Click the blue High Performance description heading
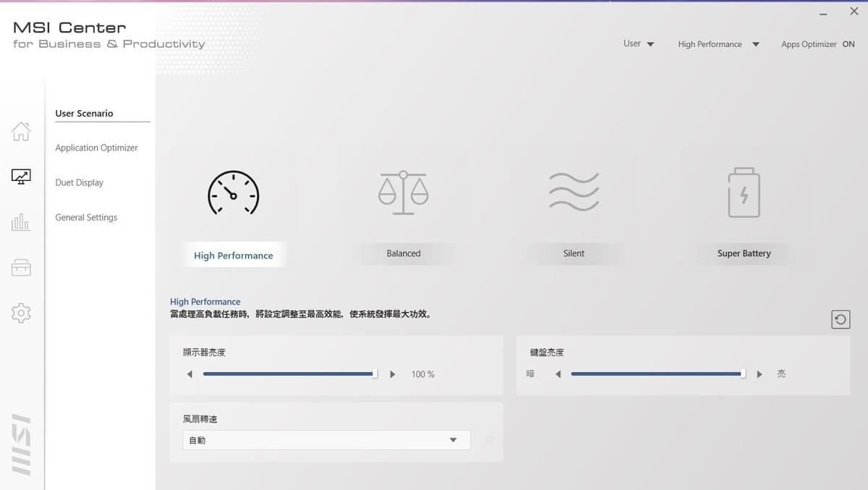The width and height of the screenshot is (868, 490). click(x=205, y=302)
